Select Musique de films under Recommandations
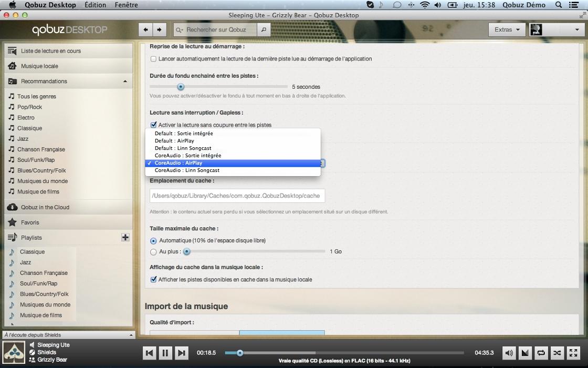The image size is (588, 368). click(x=38, y=191)
